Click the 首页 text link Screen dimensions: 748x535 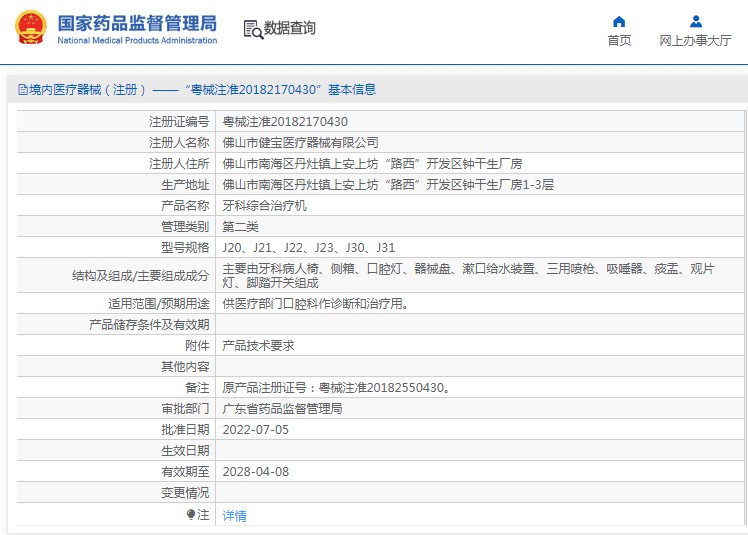coord(619,41)
